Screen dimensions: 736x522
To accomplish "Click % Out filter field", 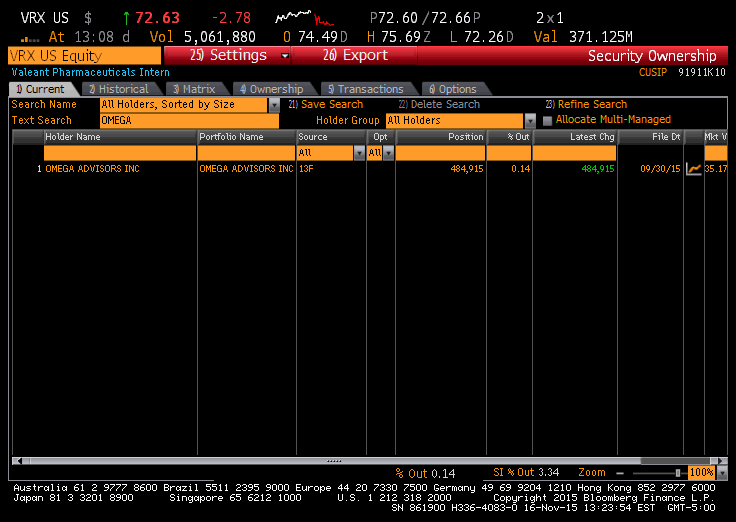I will [x=509, y=153].
